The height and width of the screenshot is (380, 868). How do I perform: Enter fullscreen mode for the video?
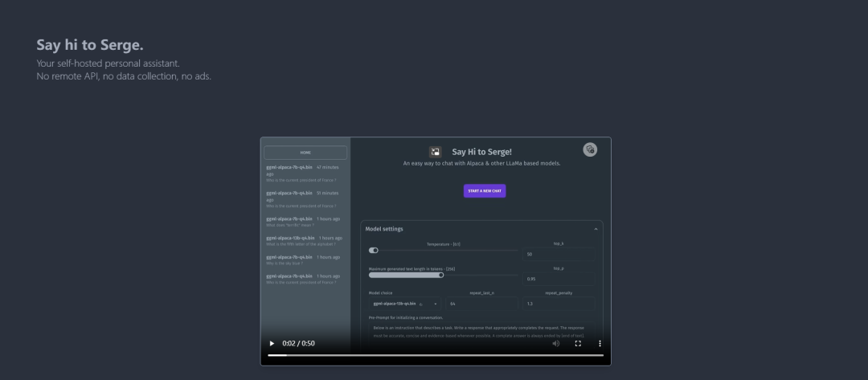coord(578,344)
